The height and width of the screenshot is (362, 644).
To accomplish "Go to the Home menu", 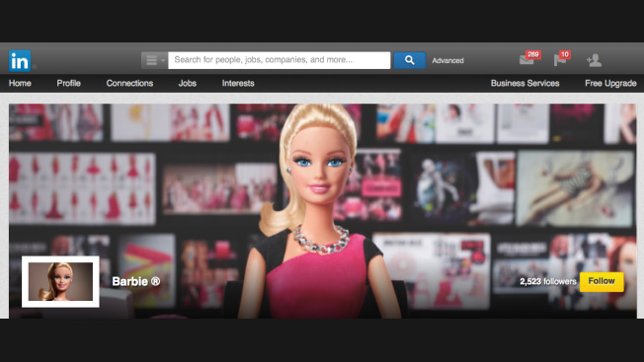I will [x=20, y=83].
